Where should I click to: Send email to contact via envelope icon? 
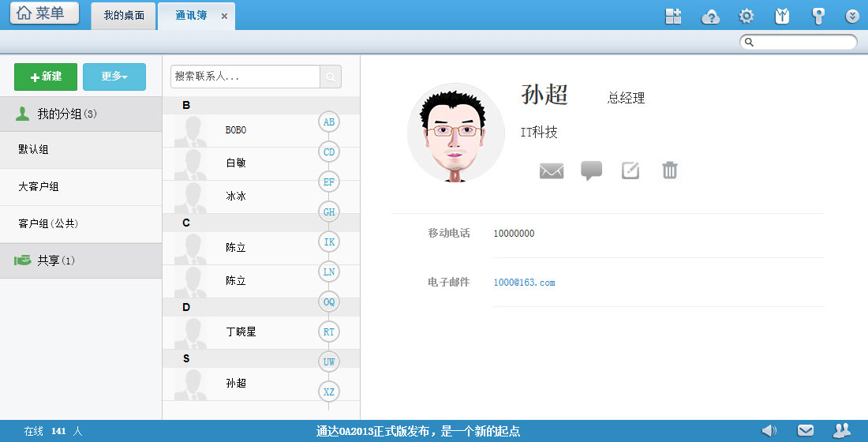click(552, 170)
